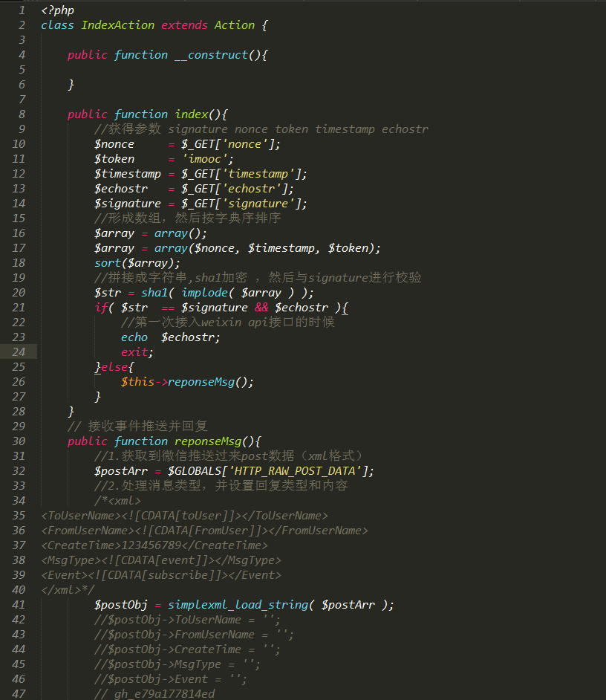Click the comment on line 19 about sha1加密
The image size is (606, 700).
[x=258, y=278]
